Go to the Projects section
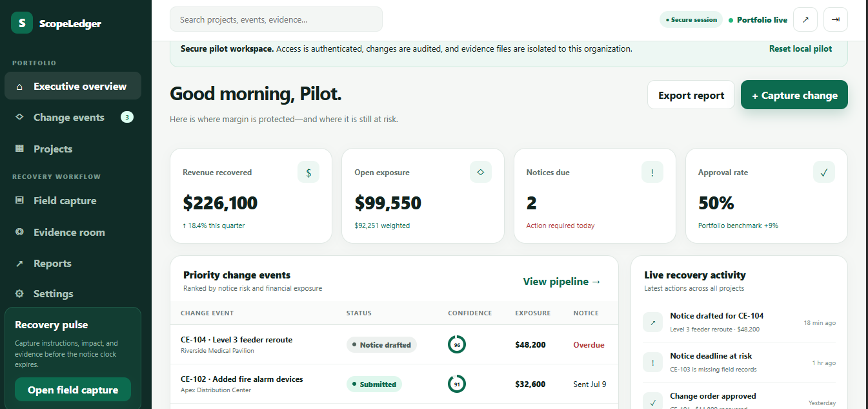This screenshot has height=409, width=868. click(x=73, y=149)
